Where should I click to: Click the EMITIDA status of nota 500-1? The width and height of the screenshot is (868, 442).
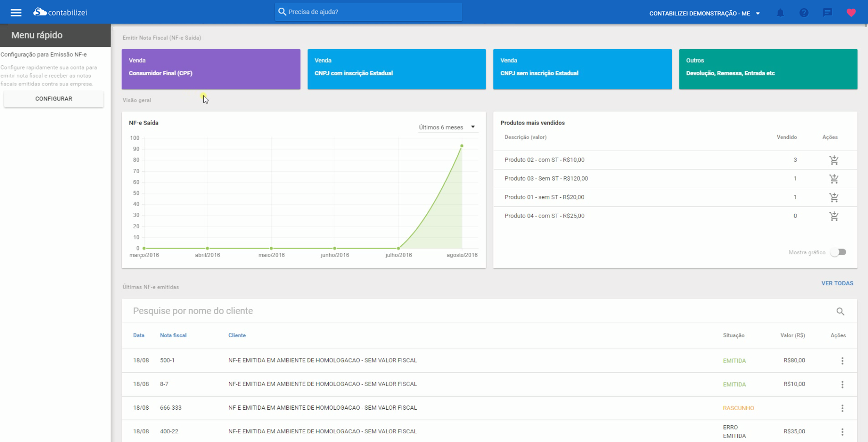pyautogui.click(x=734, y=361)
